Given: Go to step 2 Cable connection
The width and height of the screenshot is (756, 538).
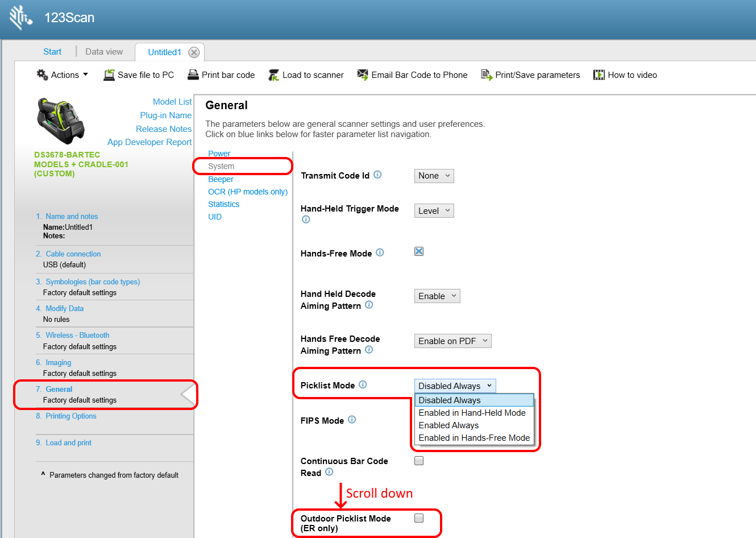Looking at the screenshot, I should click(73, 254).
